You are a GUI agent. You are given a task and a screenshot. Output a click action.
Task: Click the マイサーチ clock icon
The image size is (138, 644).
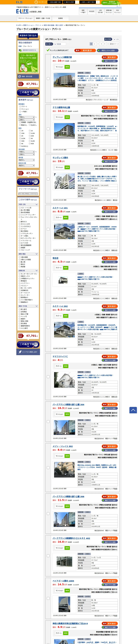tap(36, 2)
